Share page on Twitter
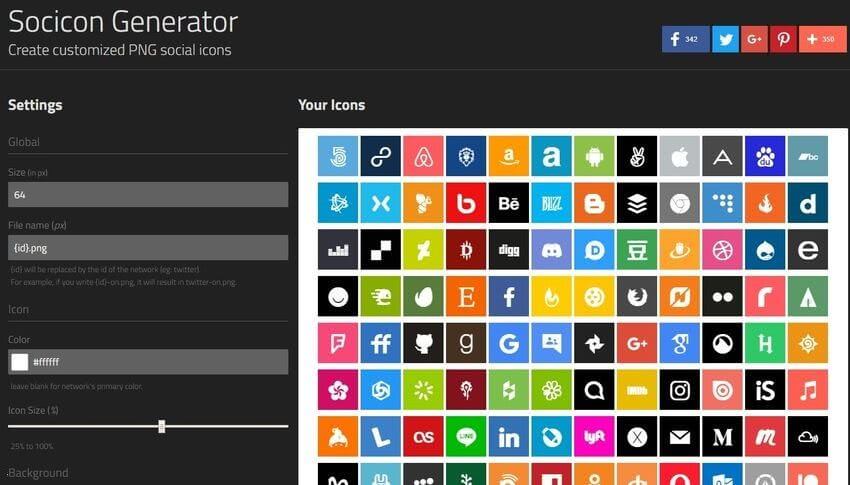Image resolution: width=850 pixels, height=485 pixels. pyautogui.click(x=725, y=39)
